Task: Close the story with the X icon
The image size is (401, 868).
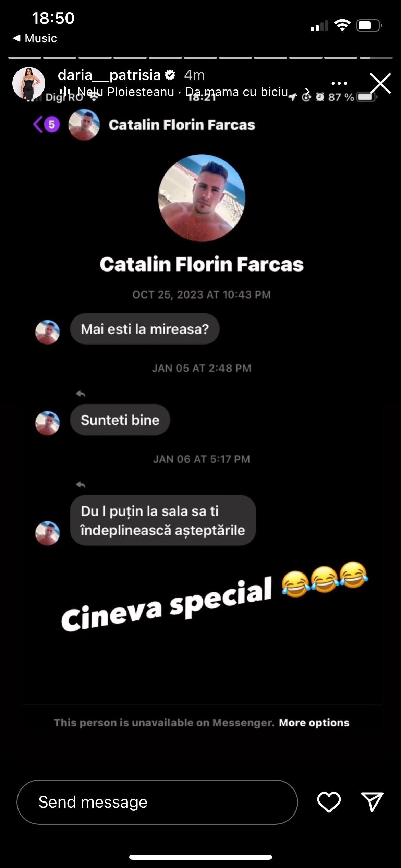Action: [380, 83]
